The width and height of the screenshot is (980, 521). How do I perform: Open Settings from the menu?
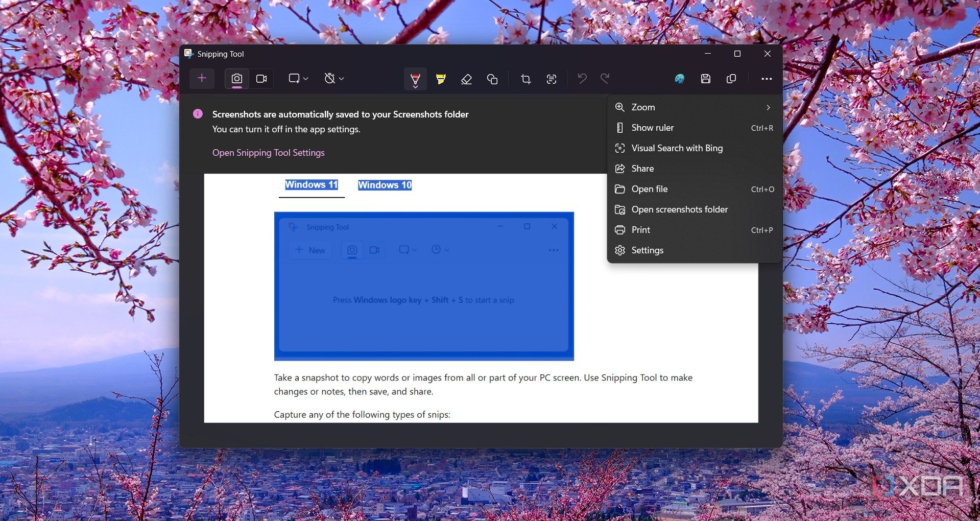695,250
